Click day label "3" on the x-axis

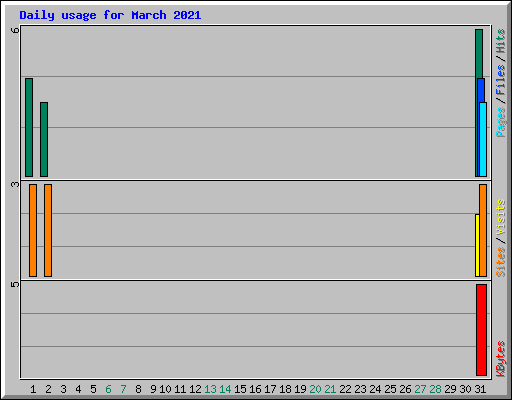(63, 389)
